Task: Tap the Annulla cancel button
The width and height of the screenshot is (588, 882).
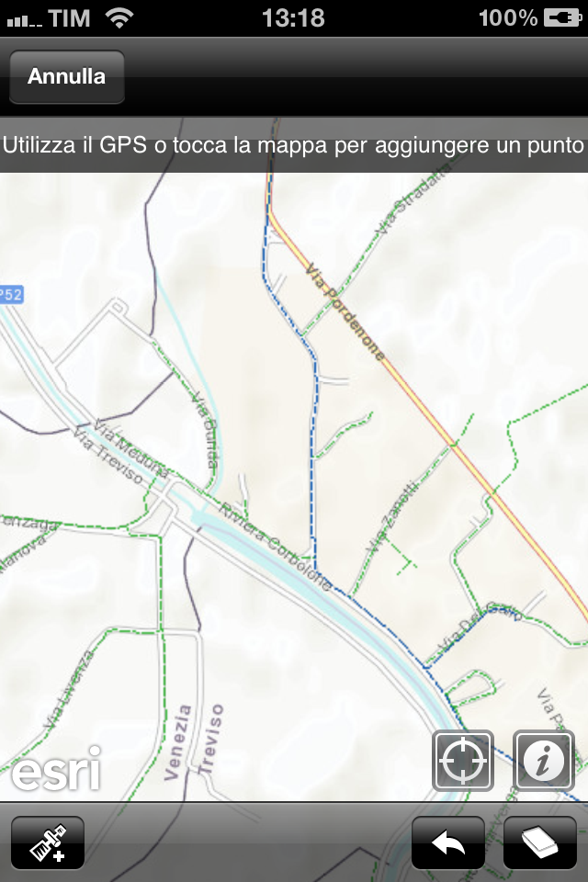Action: pyautogui.click(x=67, y=76)
